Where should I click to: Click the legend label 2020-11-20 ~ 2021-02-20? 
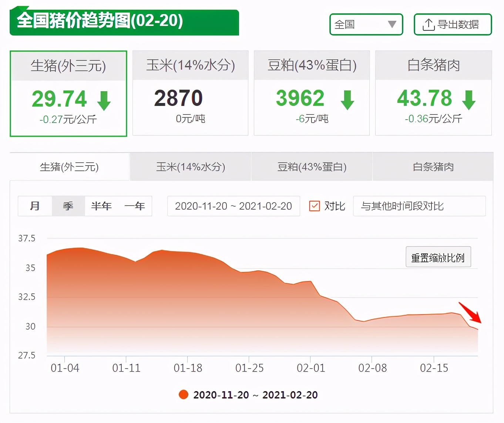255,395
